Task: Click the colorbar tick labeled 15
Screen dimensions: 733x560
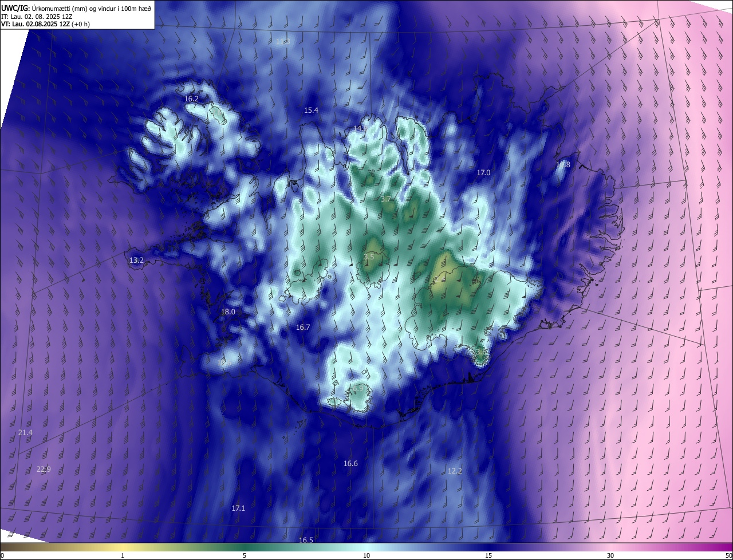Action: click(x=488, y=556)
